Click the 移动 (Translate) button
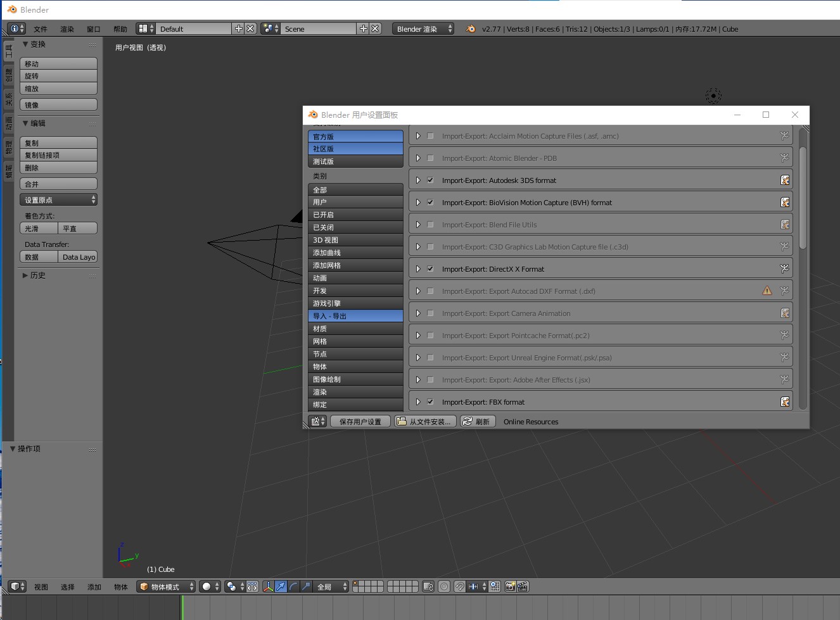 pos(58,63)
